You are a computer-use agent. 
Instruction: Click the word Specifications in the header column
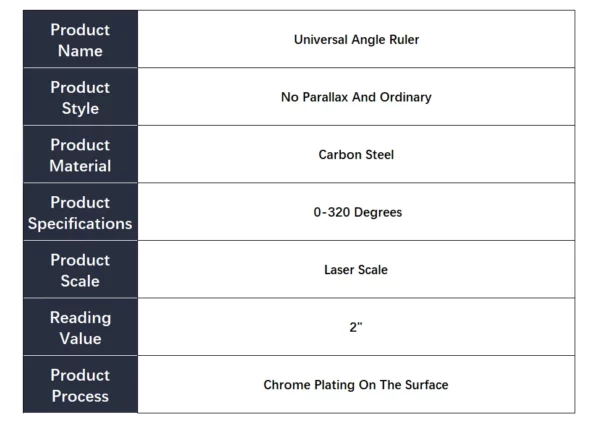[80, 223]
